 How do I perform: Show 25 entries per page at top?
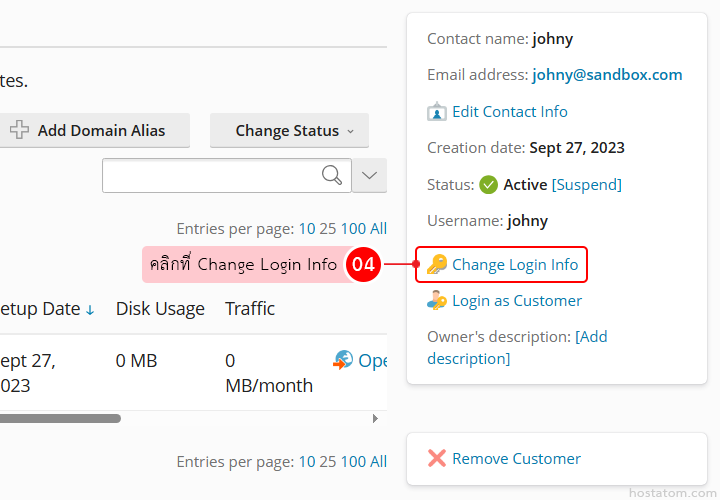327,228
